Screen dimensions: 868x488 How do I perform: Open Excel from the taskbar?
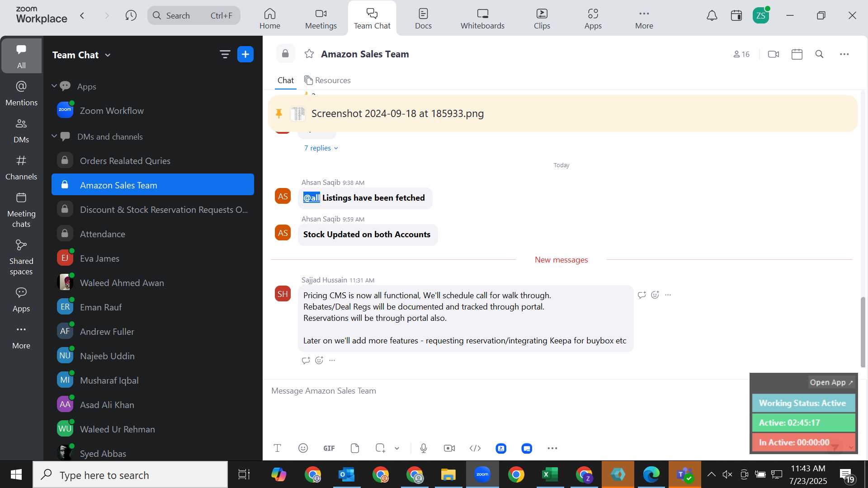coord(550,475)
